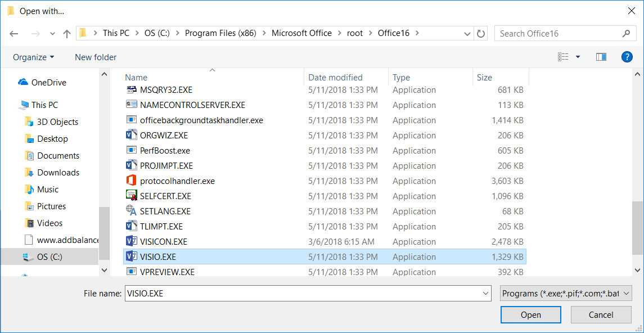This screenshot has width=644, height=333.
Task: Open Desktop in the sidebar
Action: [46, 139]
